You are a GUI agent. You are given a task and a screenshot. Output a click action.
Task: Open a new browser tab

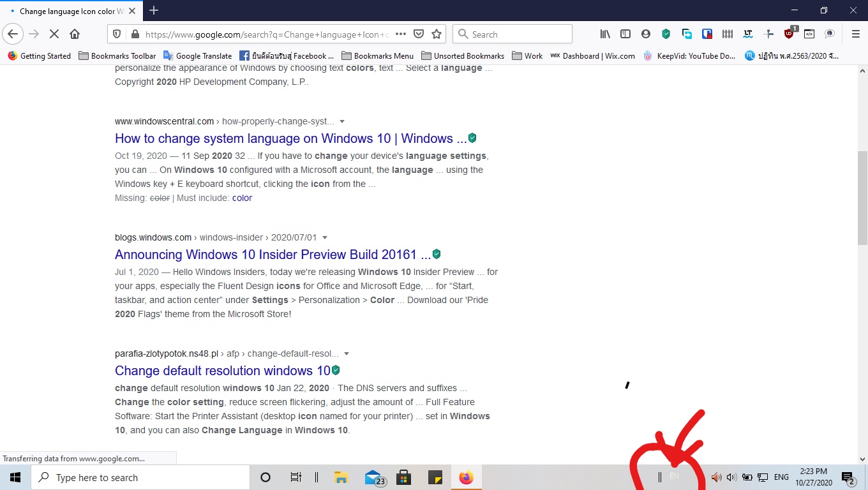click(x=154, y=10)
